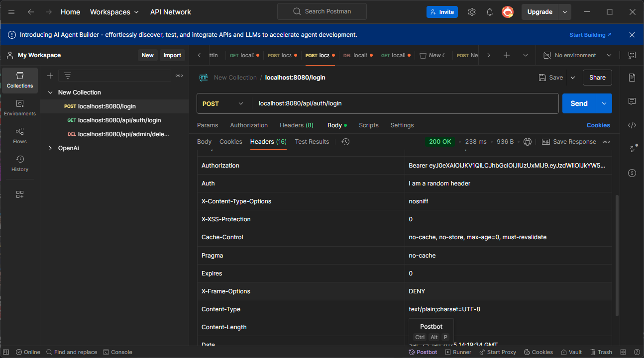Open the No environment selector
This screenshot has width=644, height=358.
(x=577, y=55)
